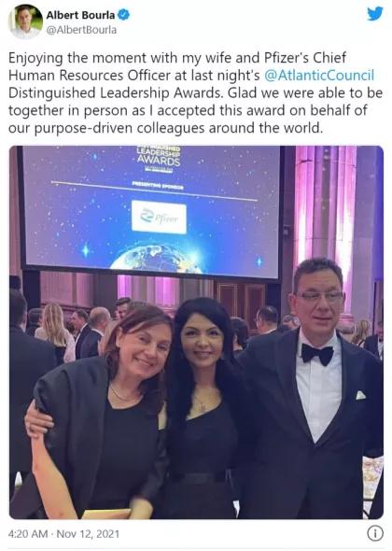The width and height of the screenshot is (392, 551).
Task: Click the tweet body text
Action: click(x=195, y=92)
